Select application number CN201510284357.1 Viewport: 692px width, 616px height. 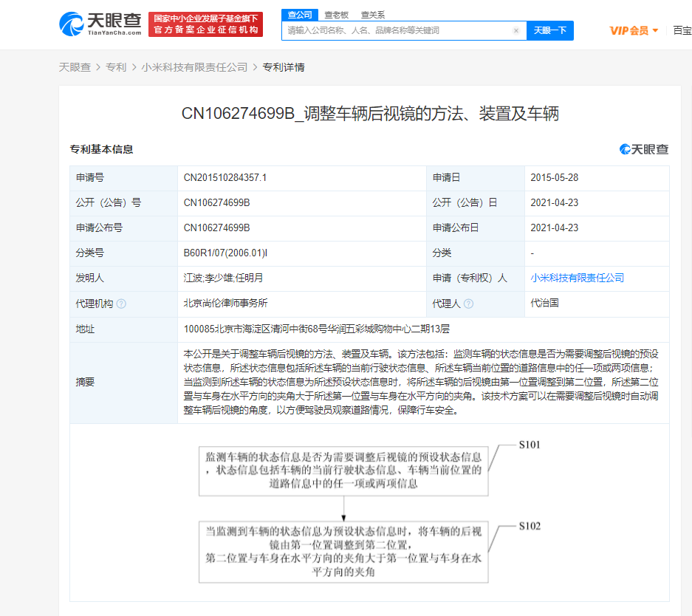(225, 178)
